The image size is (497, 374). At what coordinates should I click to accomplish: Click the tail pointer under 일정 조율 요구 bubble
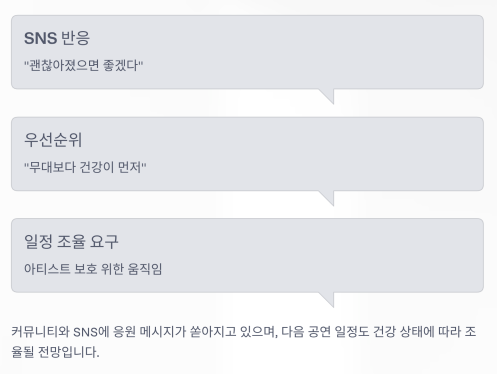pyautogui.click(x=327, y=300)
